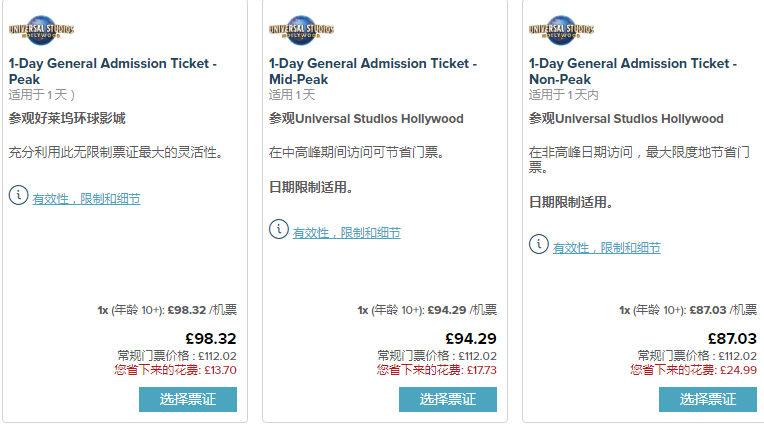Click the £87.03 bold price on Non-Peak card
Image resolution: width=764 pixels, height=424 pixels.
tap(732, 338)
